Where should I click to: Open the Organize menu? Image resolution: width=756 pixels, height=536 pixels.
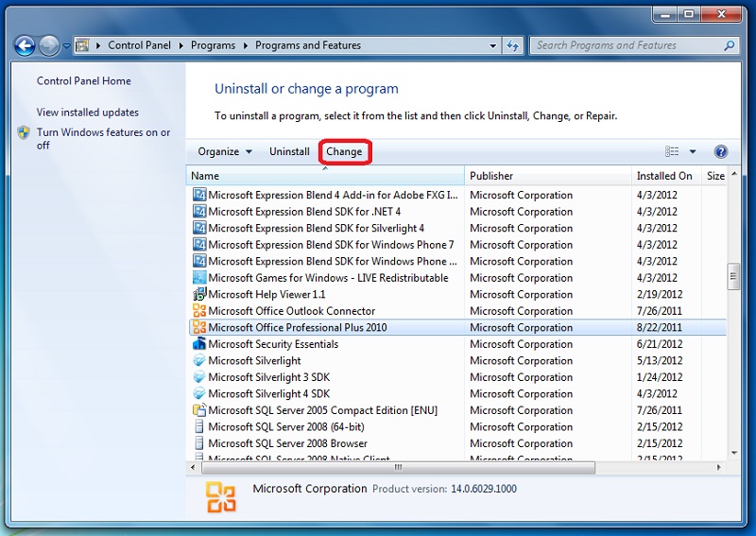coord(225,151)
